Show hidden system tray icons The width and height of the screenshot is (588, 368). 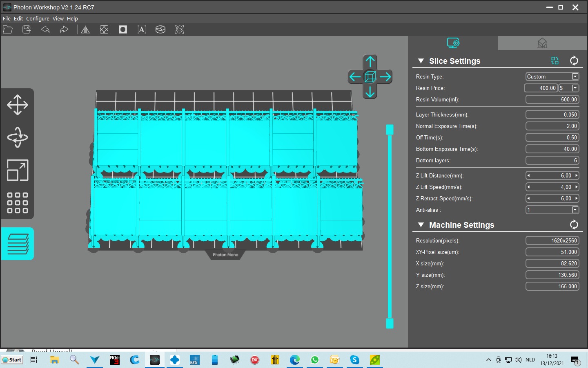(488, 360)
